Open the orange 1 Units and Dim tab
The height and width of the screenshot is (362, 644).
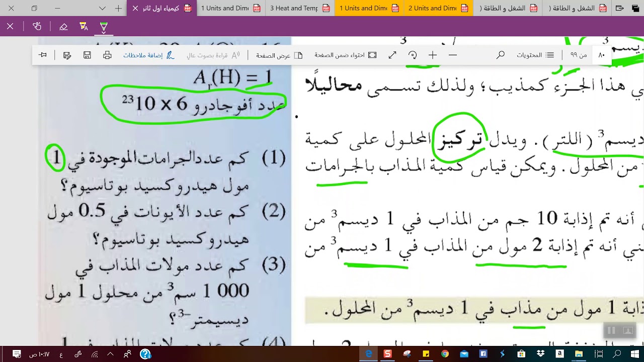369,8
